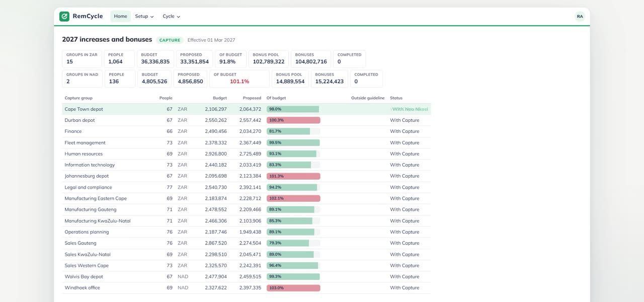Select Windhoek office group name
The width and height of the screenshot is (644, 302).
[82, 288]
